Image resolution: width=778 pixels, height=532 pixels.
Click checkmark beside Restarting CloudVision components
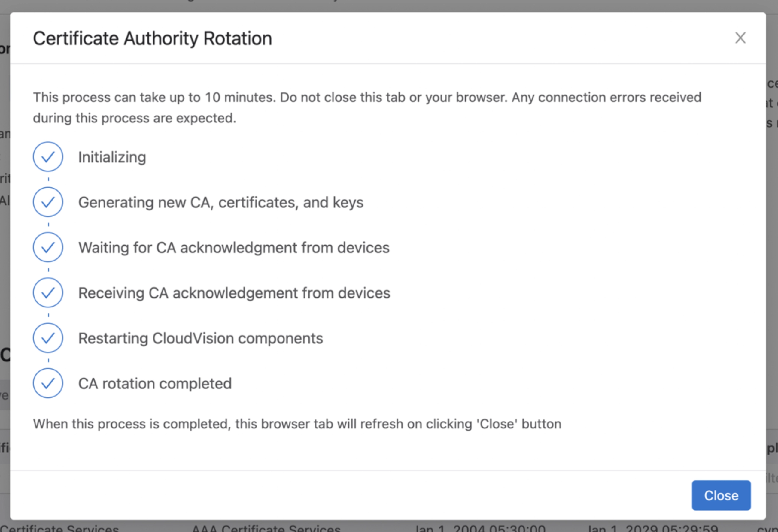[x=48, y=338]
